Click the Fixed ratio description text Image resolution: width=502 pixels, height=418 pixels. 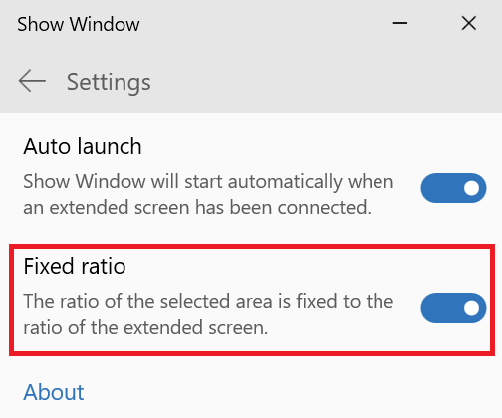[208, 314]
